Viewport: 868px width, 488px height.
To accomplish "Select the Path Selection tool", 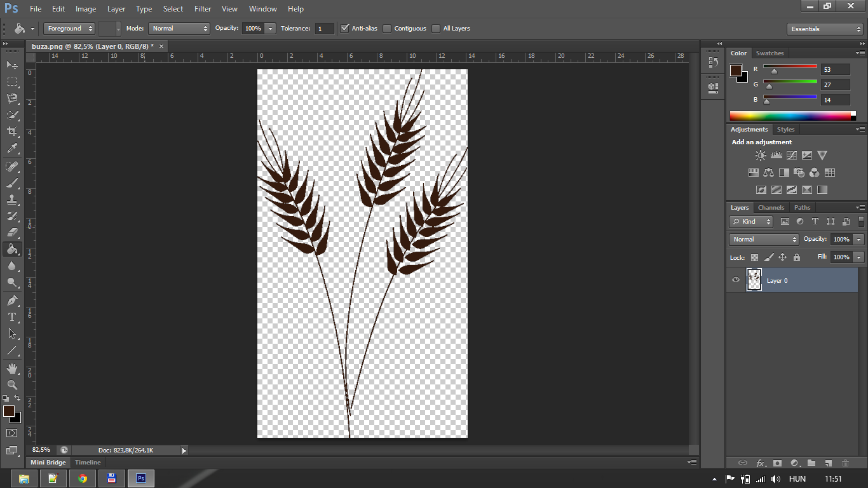I will [x=12, y=333].
